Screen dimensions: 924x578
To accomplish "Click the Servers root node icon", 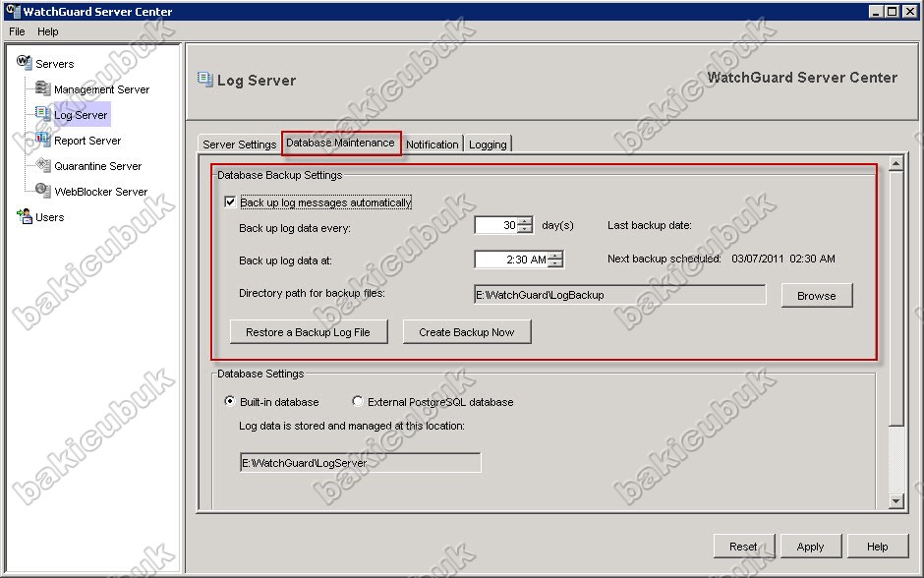I will click(25, 62).
